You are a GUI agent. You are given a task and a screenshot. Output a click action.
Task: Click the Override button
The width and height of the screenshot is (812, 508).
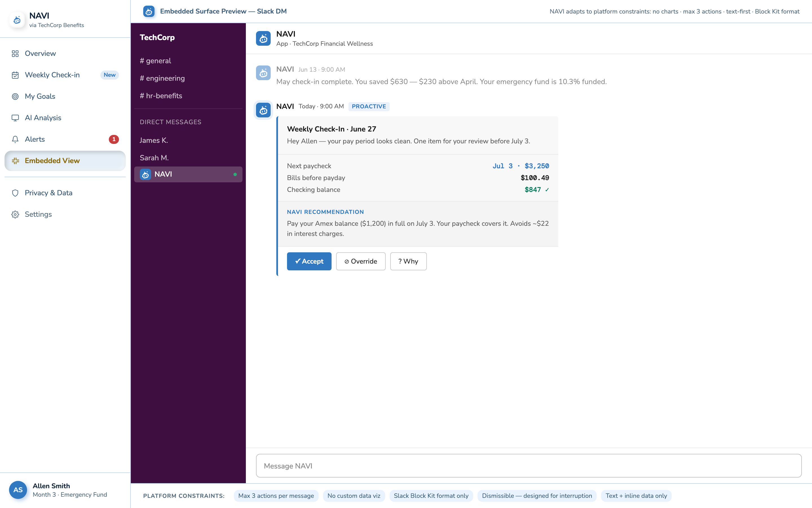pos(361,261)
